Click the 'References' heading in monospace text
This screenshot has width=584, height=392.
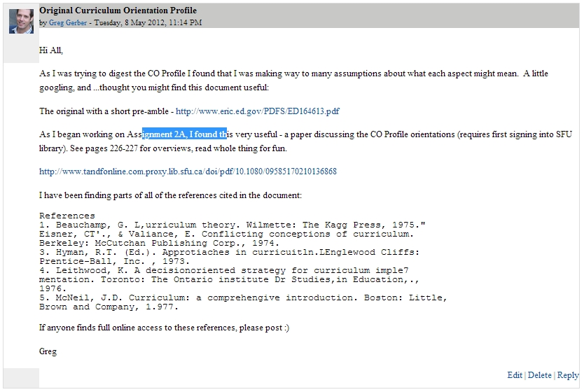(67, 216)
